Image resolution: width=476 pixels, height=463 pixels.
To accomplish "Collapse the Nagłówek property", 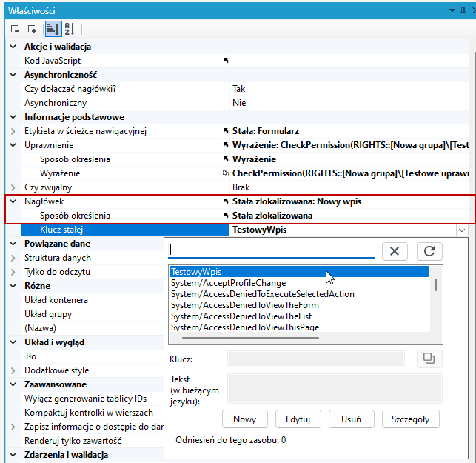I will coord(13,201).
